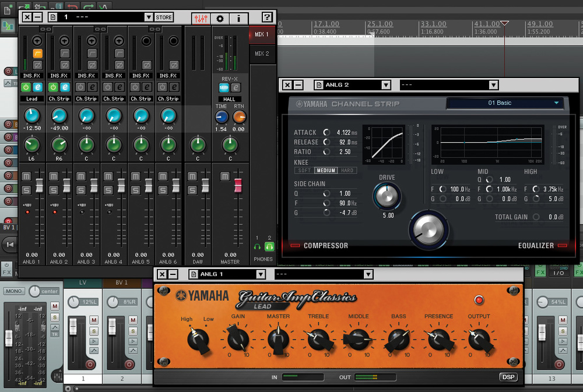Viewport: 583px width, 392px height.
Task: Switch to the MIX 2 tab
Action: [262, 54]
